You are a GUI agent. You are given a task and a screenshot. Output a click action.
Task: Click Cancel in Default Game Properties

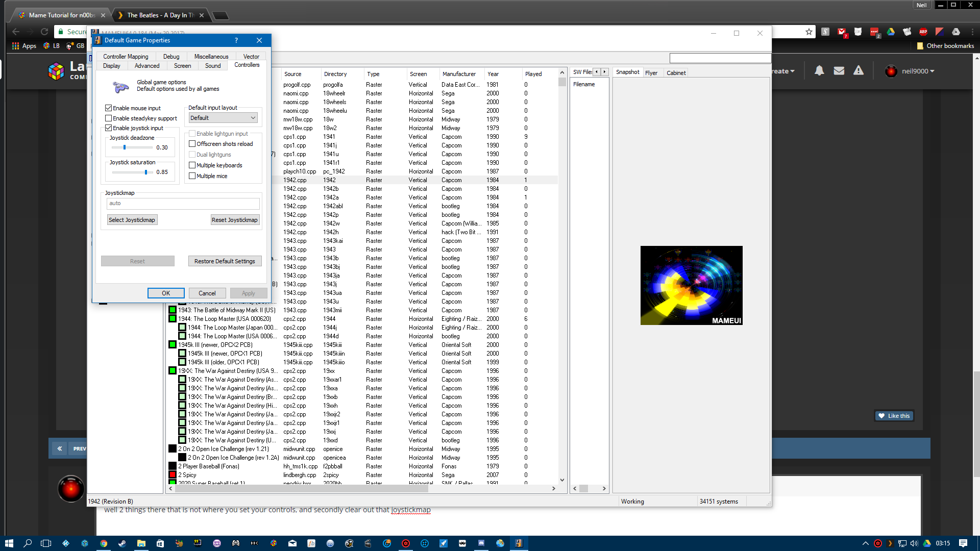tap(207, 293)
